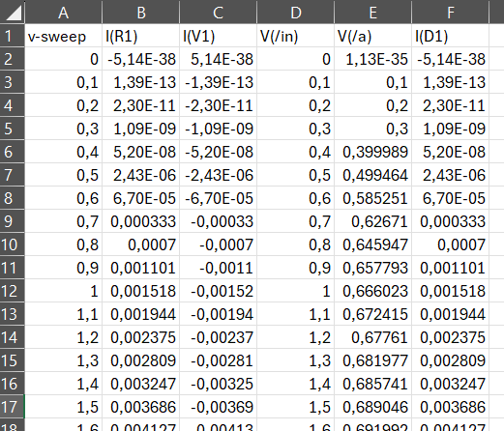Image resolution: width=504 pixels, height=431 pixels.
Task: Select cell B10 with 0,0007
Action: click(x=141, y=244)
